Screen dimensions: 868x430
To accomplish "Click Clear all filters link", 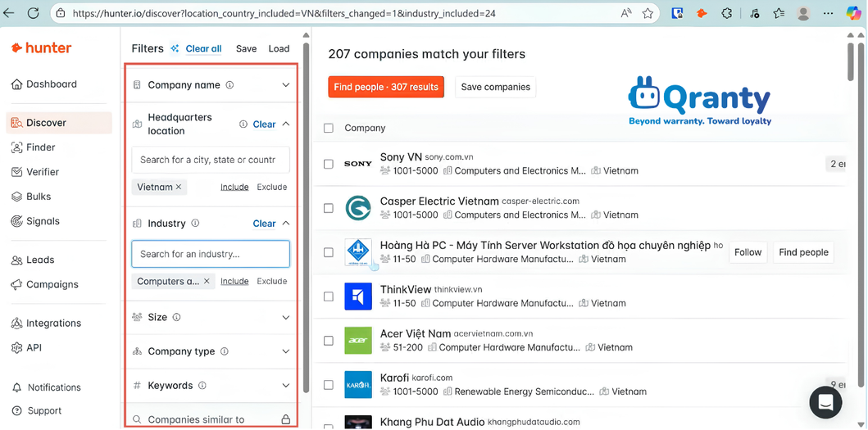I will pos(204,48).
